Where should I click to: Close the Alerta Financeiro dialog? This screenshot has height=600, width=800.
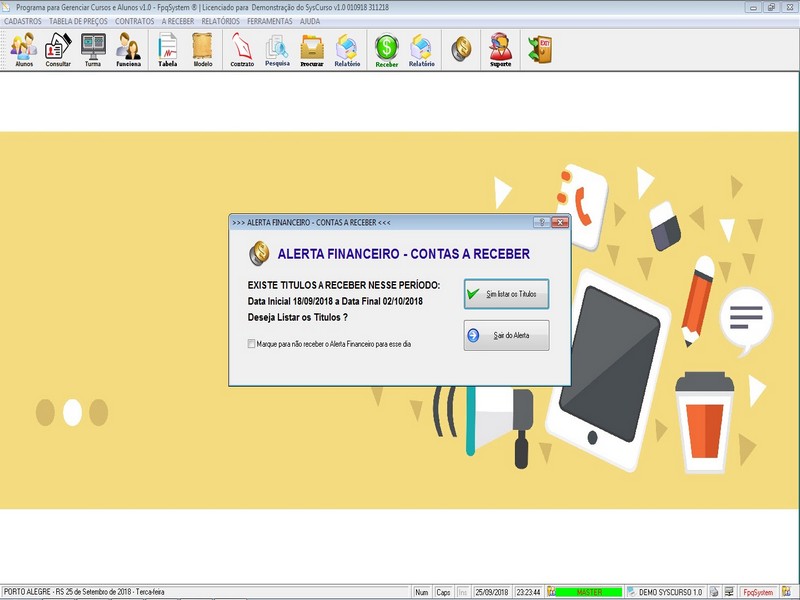click(560, 222)
